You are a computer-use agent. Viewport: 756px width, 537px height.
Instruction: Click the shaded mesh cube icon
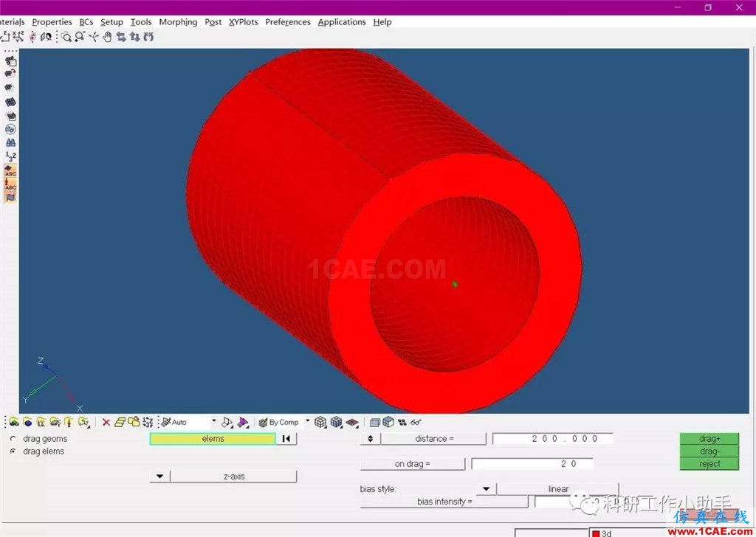pos(336,423)
